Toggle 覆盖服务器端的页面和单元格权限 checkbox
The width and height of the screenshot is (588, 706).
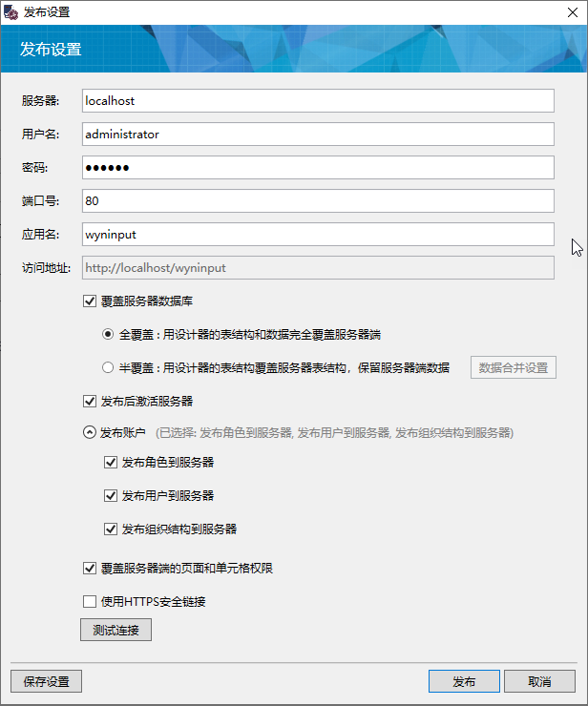91,569
